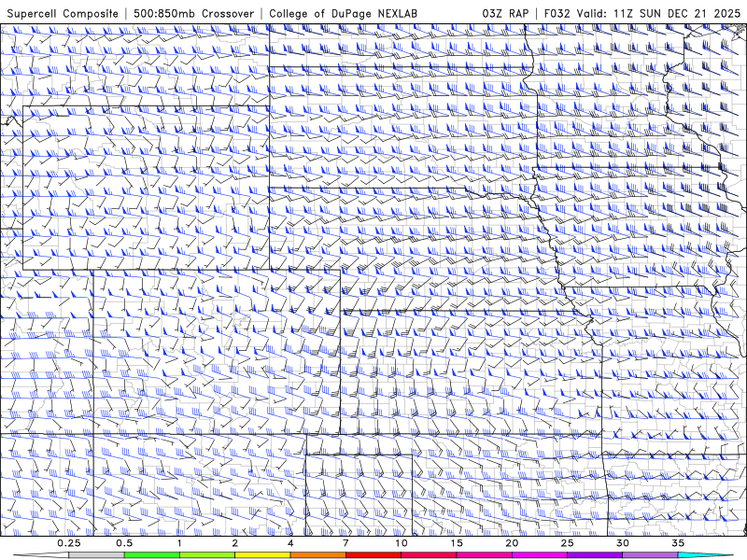The image size is (747, 560).
Task: Click the yellow color bar segment
Action: click(x=262, y=555)
